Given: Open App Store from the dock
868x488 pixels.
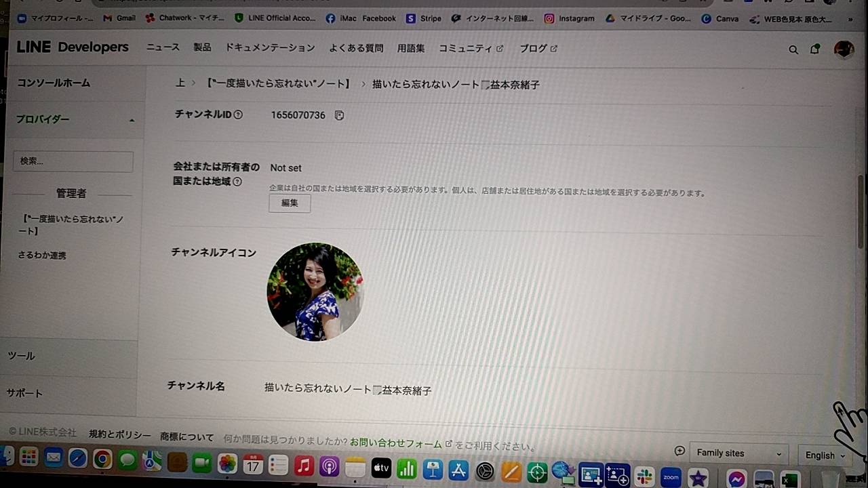Looking at the screenshot, I should click(x=459, y=470).
